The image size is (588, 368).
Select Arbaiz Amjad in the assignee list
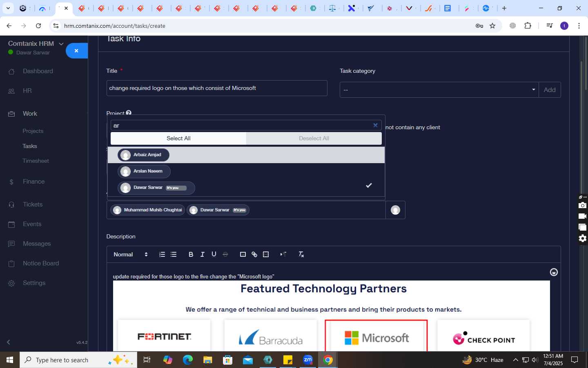point(246,155)
